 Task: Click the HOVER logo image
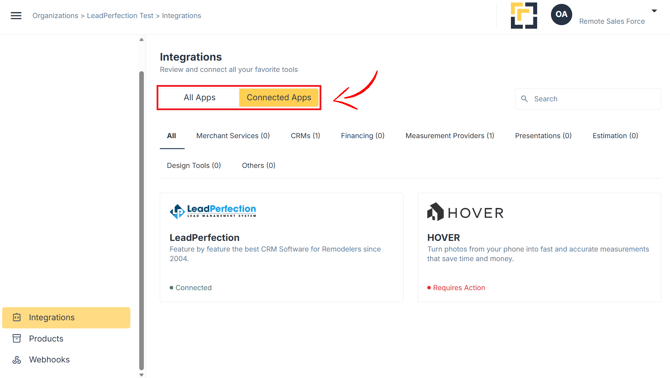(x=465, y=212)
